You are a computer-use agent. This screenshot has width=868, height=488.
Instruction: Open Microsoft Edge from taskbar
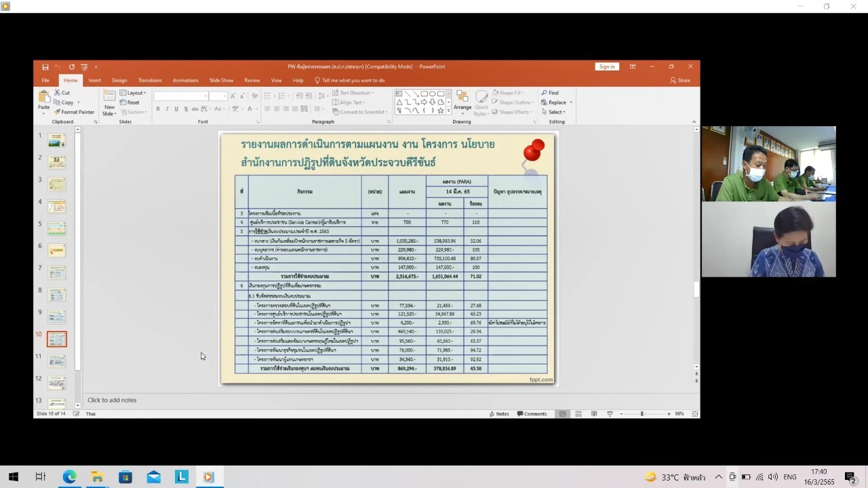point(69,477)
